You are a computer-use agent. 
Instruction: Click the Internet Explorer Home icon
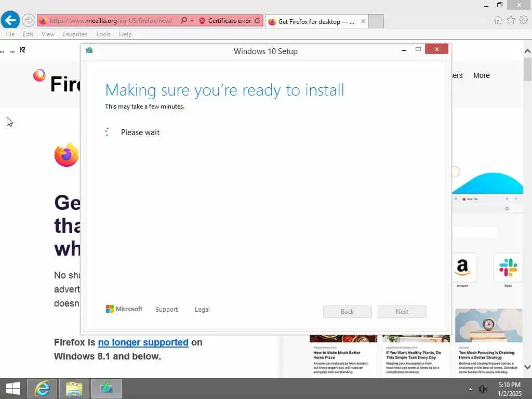pos(498,20)
